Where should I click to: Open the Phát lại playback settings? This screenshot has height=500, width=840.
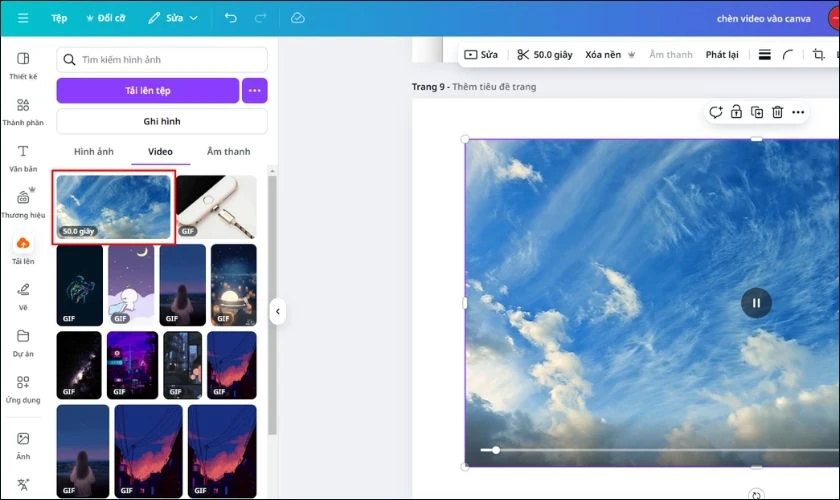tap(722, 55)
